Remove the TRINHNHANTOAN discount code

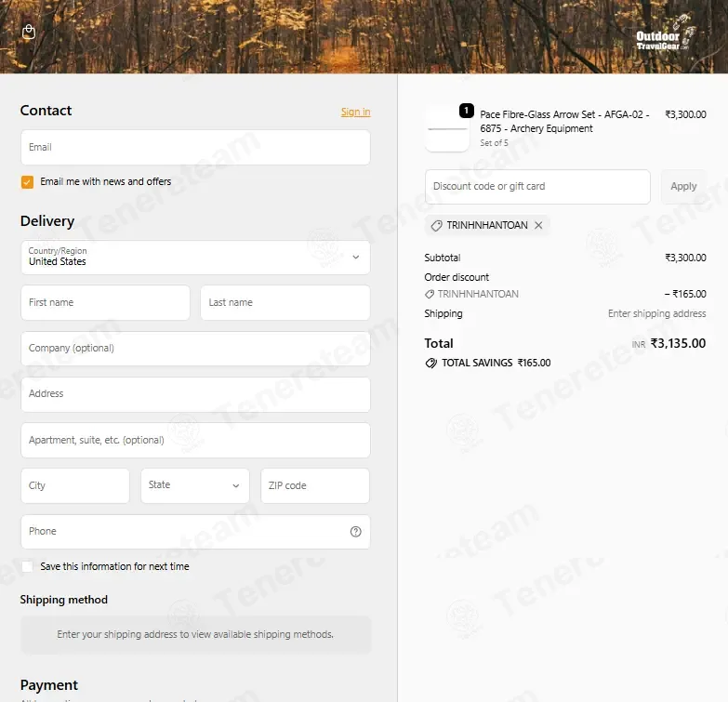pyautogui.click(x=538, y=225)
